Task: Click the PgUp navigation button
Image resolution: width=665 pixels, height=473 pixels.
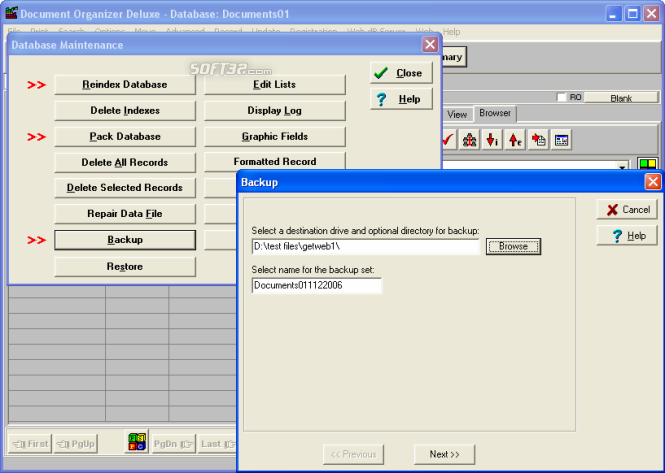Action: coord(76,444)
